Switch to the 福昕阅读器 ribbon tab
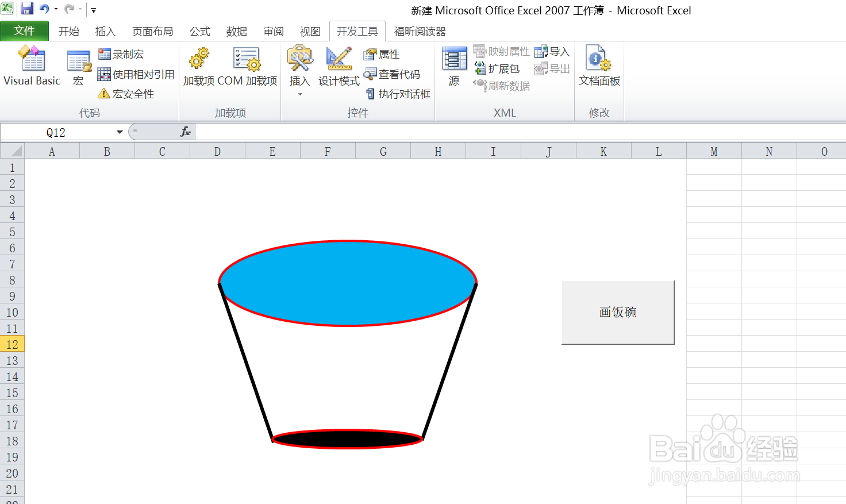The width and height of the screenshot is (846, 504). [420, 31]
